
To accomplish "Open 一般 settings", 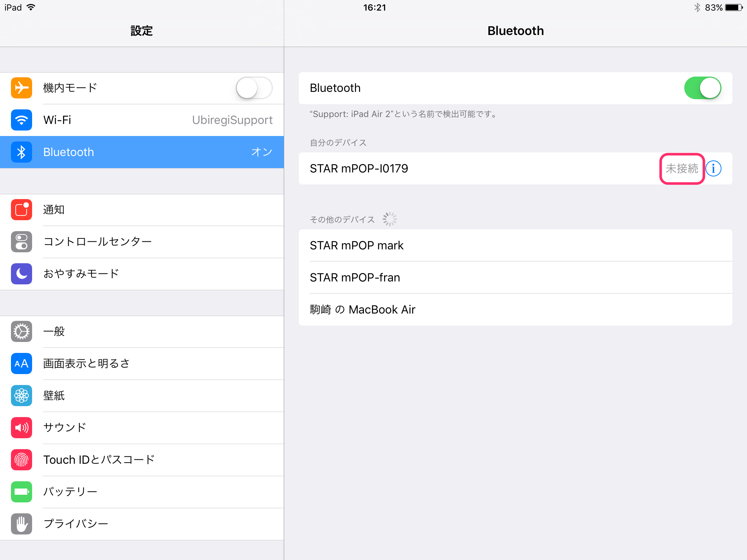I will [x=142, y=331].
